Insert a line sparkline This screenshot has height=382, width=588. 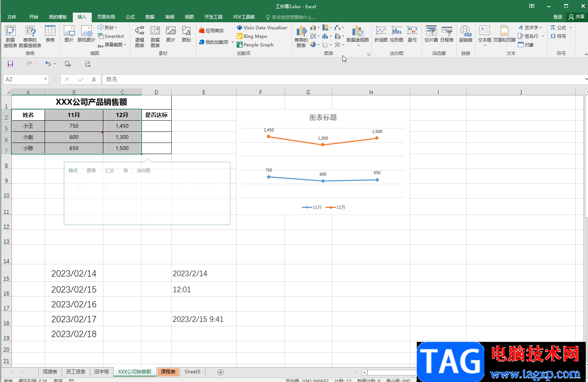pyautogui.click(x=381, y=34)
